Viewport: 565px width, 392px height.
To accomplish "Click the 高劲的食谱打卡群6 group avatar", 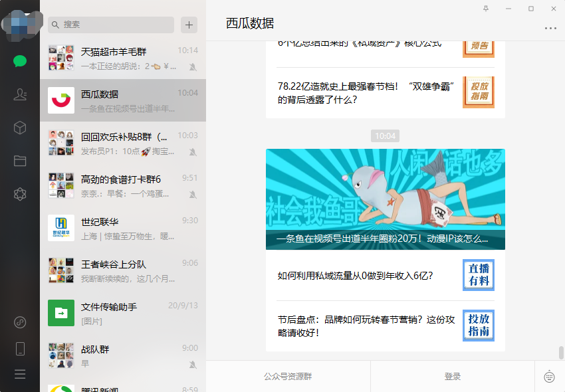I will click(61, 185).
